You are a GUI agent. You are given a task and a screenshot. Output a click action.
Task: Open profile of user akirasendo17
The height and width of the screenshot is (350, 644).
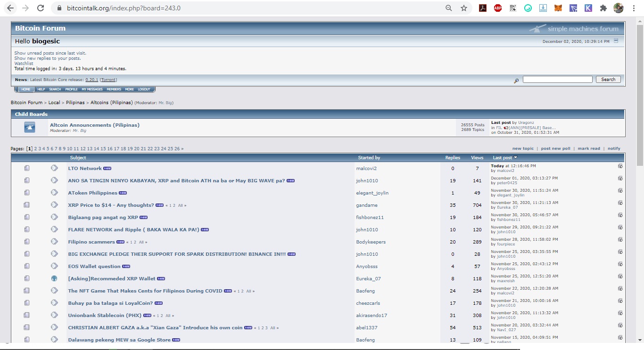pos(372,316)
